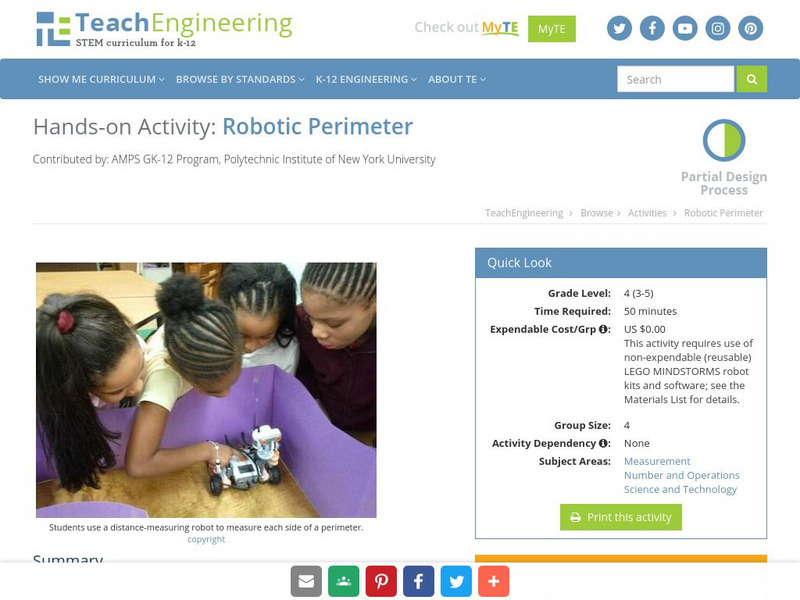Open the Twitter icon in the header
The width and height of the screenshot is (800, 600).
point(619,28)
